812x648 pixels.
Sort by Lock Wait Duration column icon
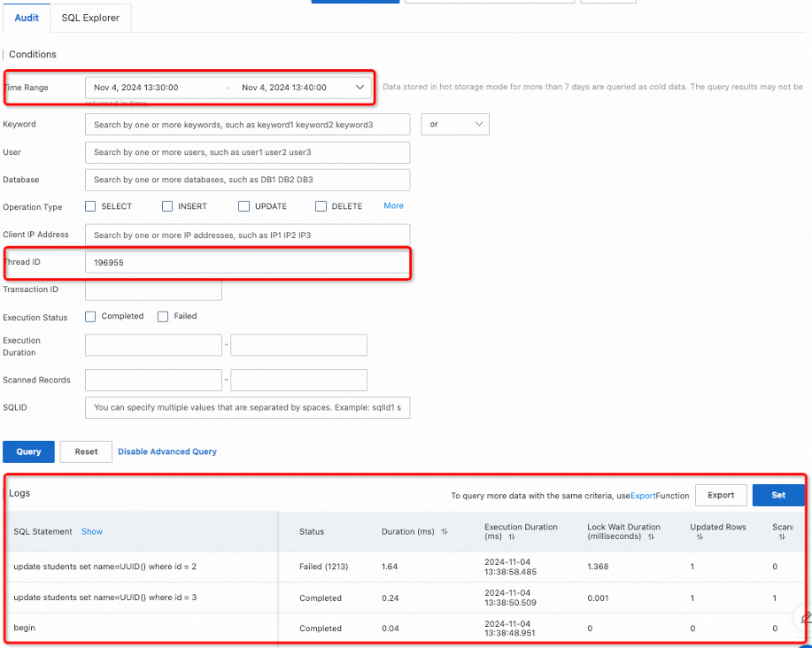pyautogui.click(x=651, y=536)
